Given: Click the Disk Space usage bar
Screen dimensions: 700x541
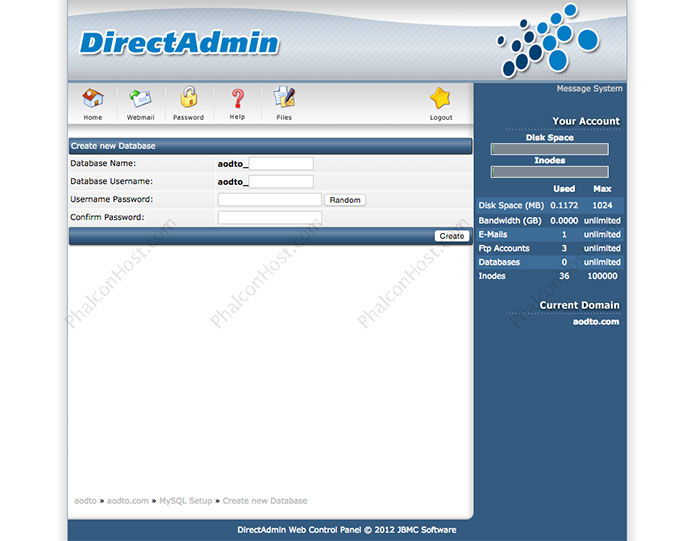Looking at the screenshot, I should point(550,149).
